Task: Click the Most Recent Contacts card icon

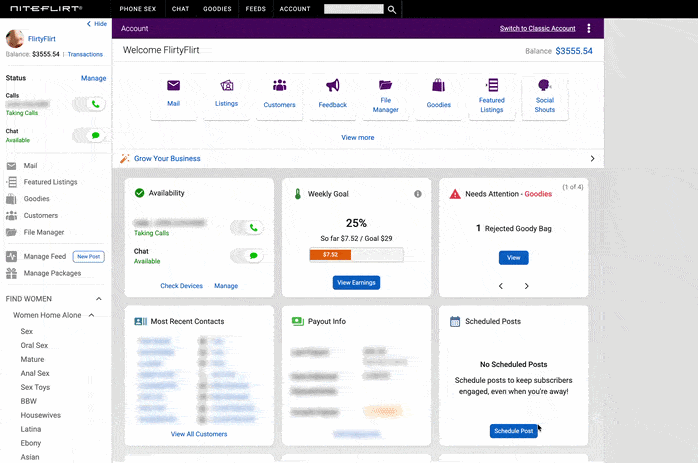Action: click(x=141, y=322)
